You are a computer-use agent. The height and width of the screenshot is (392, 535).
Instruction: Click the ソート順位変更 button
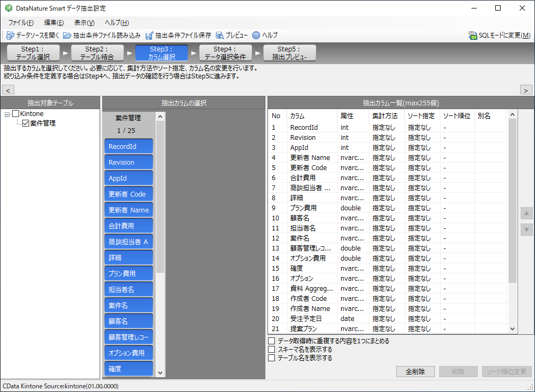coord(506,371)
